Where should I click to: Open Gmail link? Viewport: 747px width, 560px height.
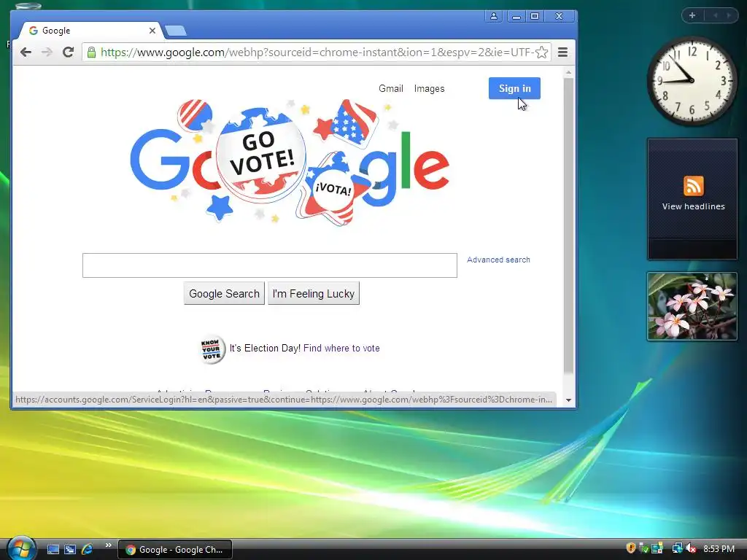391,88
